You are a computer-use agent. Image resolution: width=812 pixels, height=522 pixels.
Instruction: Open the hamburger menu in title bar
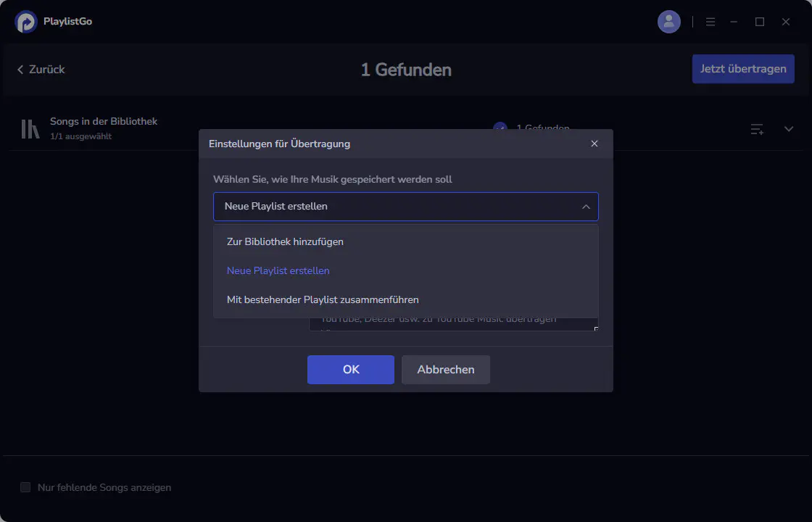(710, 22)
